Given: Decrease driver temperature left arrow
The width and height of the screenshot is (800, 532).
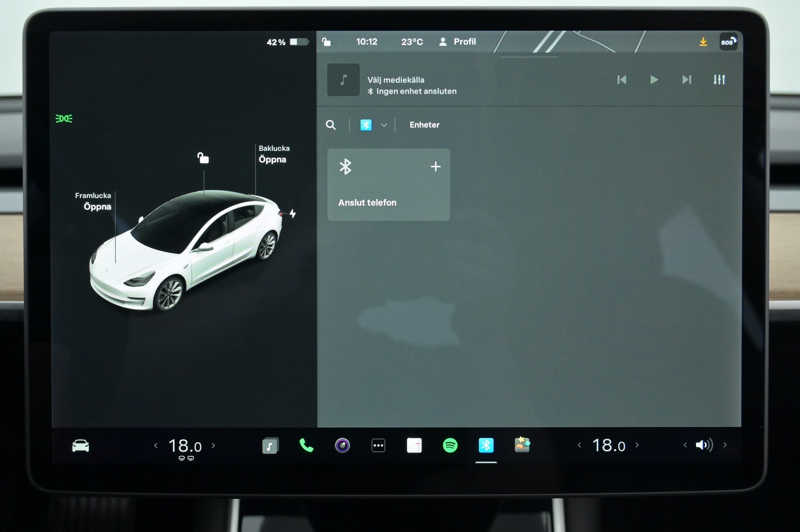Looking at the screenshot, I should 156,446.
